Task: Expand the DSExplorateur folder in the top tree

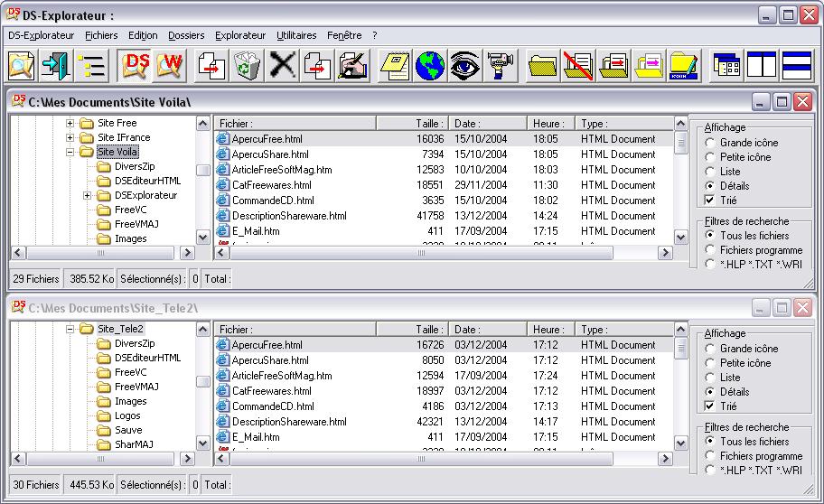Action: [x=88, y=195]
